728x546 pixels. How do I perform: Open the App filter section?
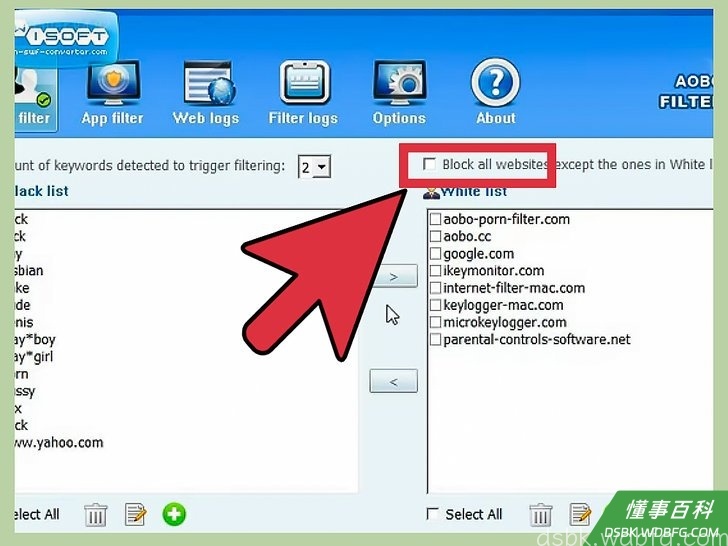113,93
